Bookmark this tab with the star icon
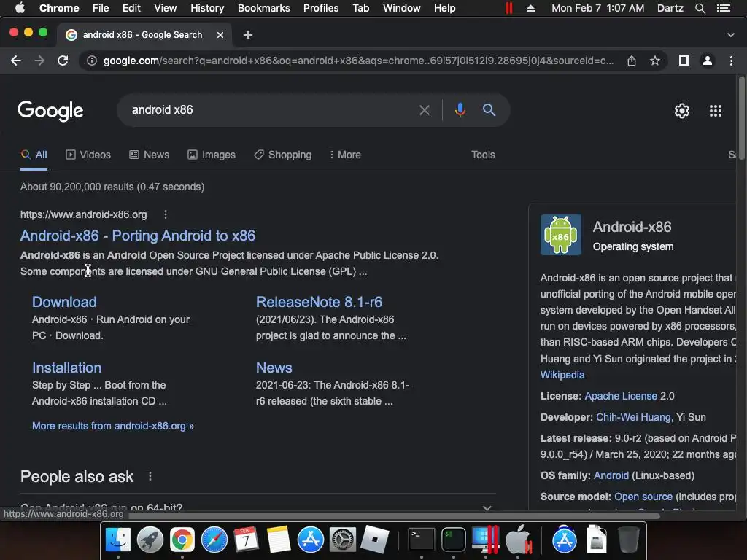The width and height of the screenshot is (747, 560). (x=655, y=61)
